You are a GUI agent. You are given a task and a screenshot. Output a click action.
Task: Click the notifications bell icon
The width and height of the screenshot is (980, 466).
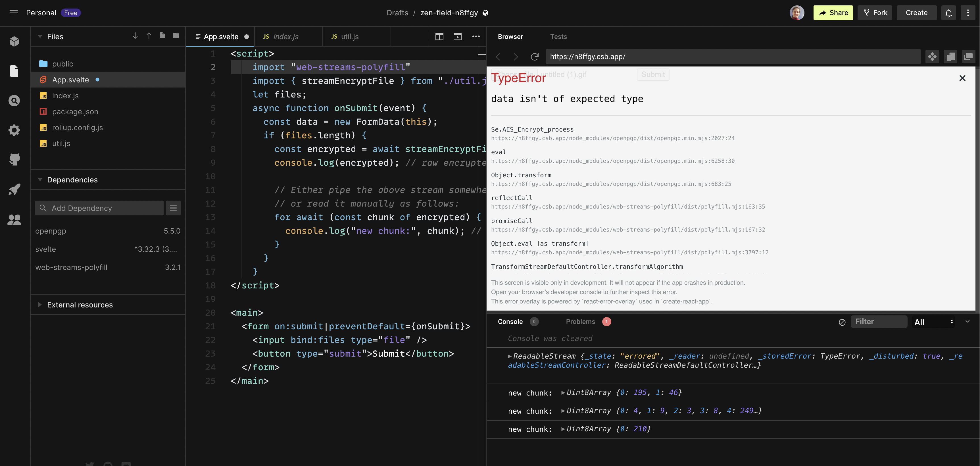tap(949, 13)
